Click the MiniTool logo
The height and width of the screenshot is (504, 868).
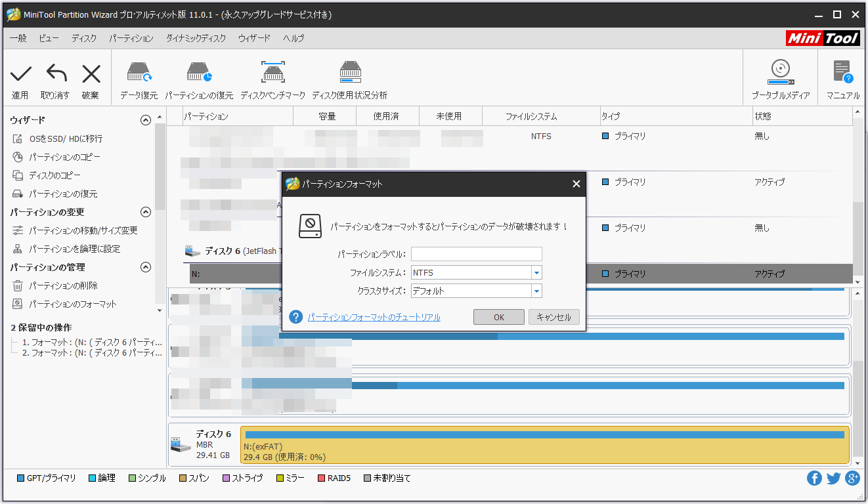click(823, 38)
